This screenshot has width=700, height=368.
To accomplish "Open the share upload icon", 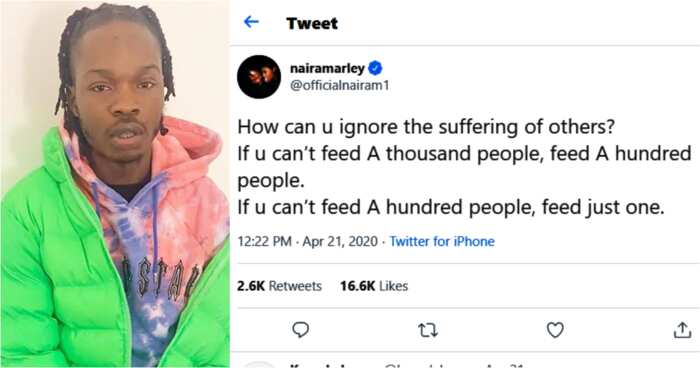I will [x=682, y=330].
